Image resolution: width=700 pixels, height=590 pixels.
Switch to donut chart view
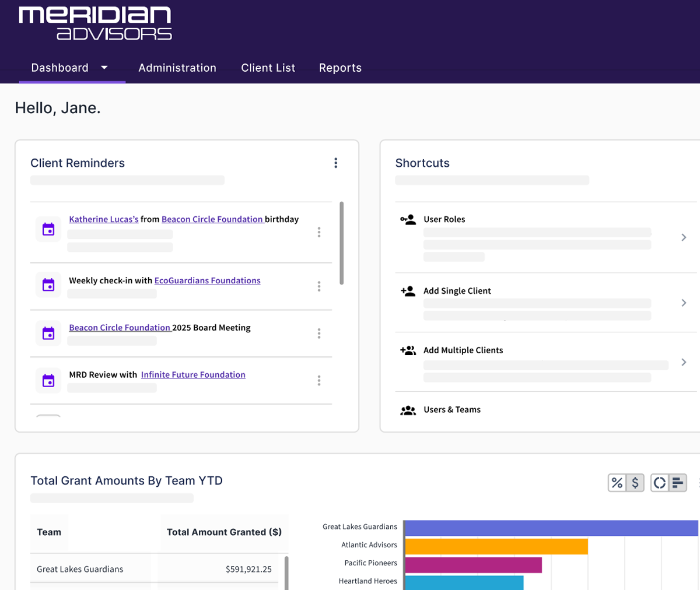660,483
